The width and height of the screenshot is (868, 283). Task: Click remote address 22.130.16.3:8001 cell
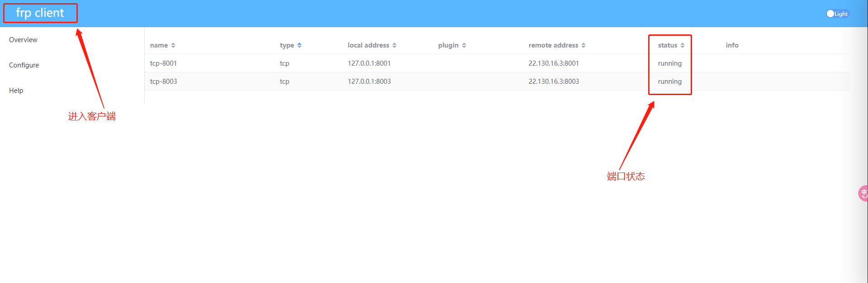coord(554,63)
